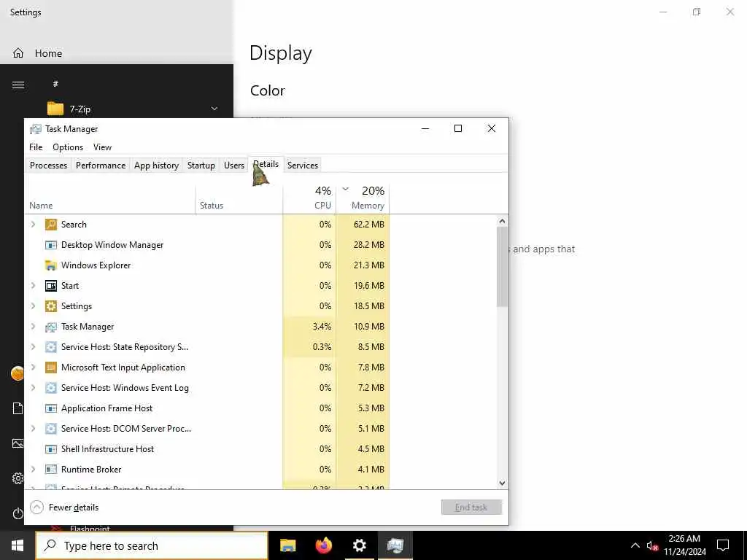Click the DCOM Server Process service icon

[51, 429]
